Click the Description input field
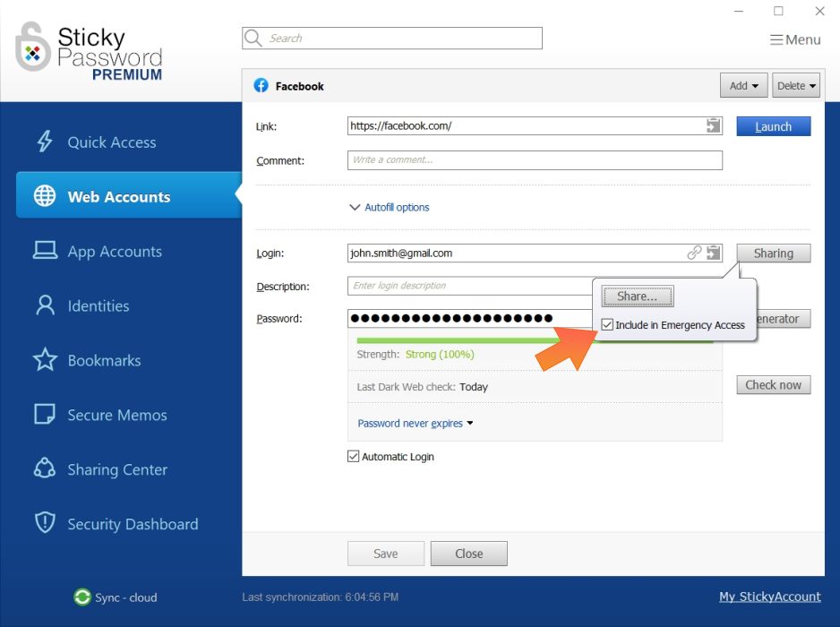840x627 pixels. 470,286
